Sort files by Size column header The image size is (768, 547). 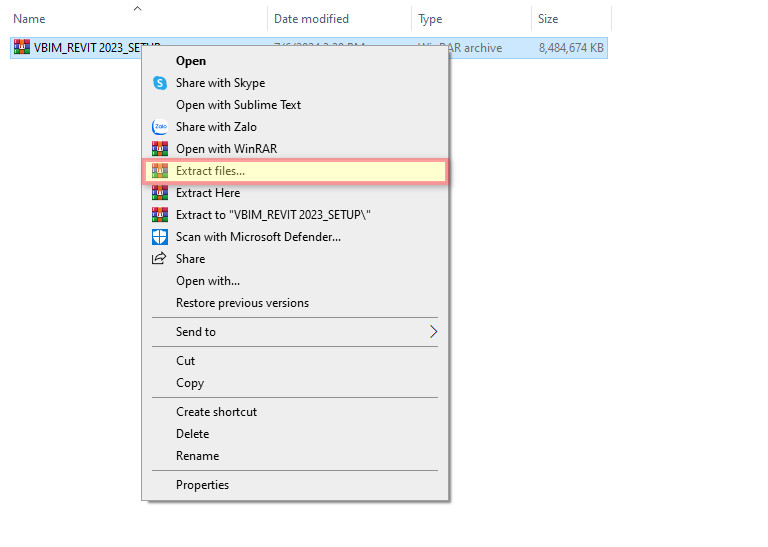point(548,19)
